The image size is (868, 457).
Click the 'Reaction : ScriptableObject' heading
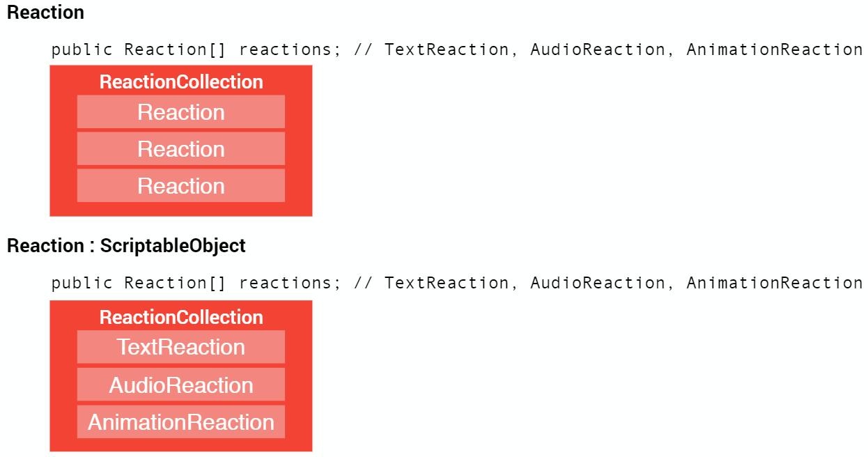(126, 246)
